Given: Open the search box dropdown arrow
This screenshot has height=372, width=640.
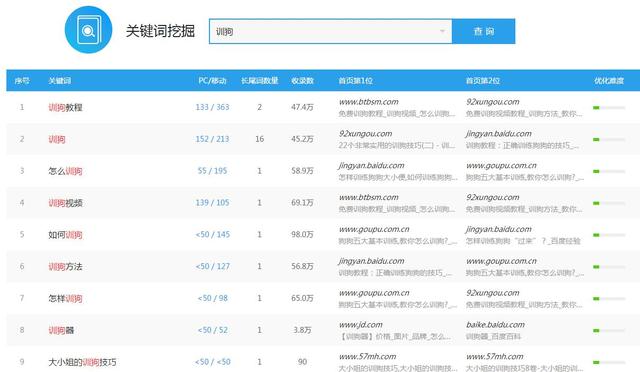Looking at the screenshot, I should tap(442, 31).
